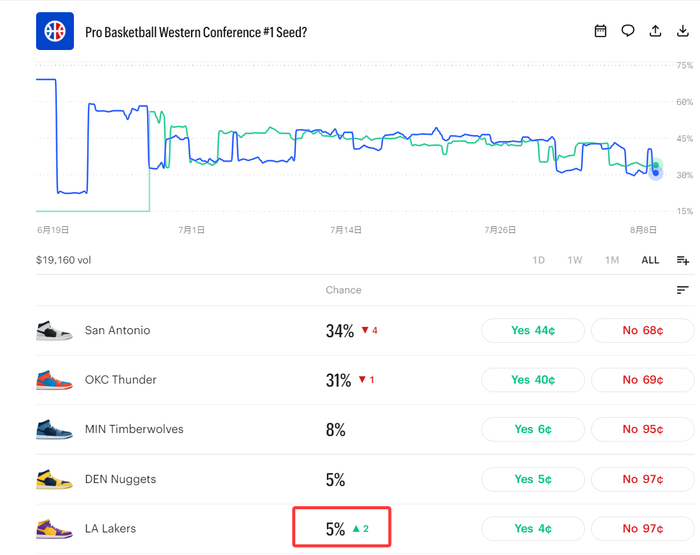Click the green endpoint dot on chart
Image resolution: width=700 pixels, height=555 pixels.
(656, 165)
